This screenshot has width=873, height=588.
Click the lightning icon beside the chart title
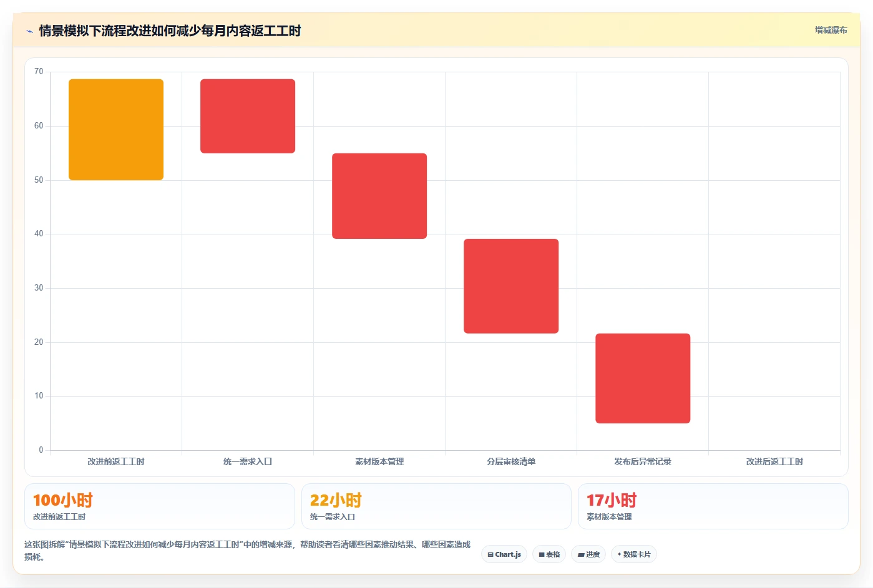29,31
